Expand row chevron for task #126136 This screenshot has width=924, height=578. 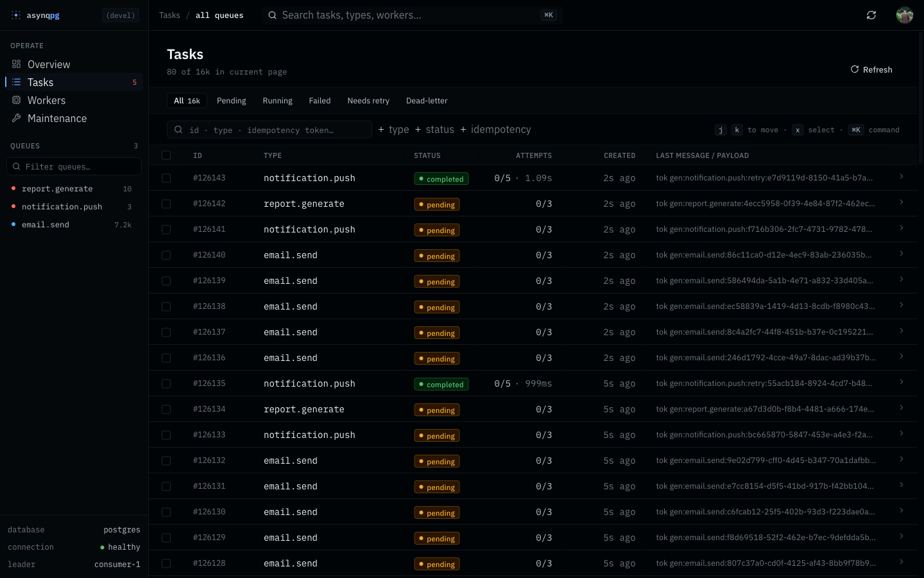[x=902, y=356]
